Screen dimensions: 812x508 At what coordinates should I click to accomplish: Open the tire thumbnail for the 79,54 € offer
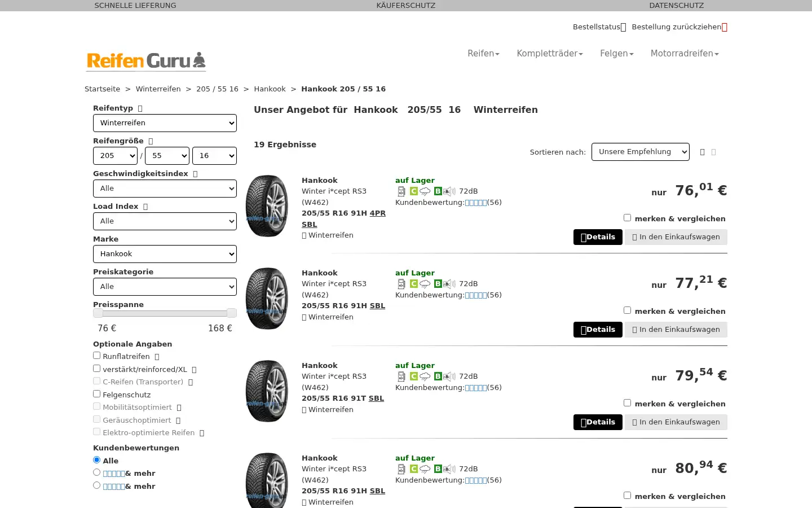point(267,391)
